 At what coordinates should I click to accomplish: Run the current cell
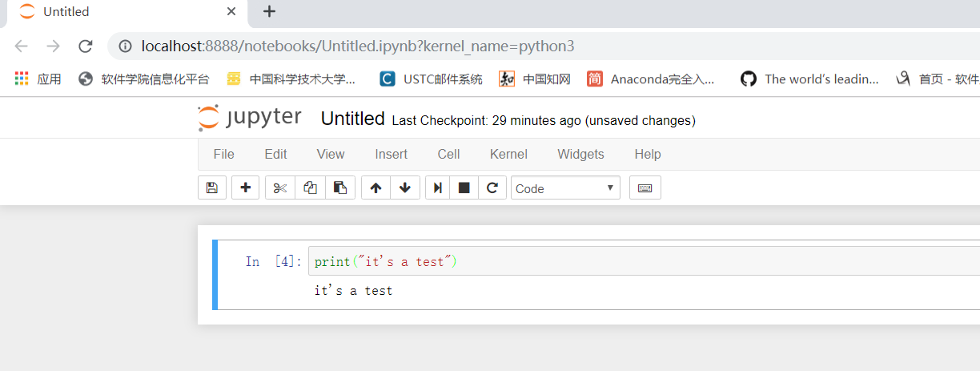[x=438, y=188]
